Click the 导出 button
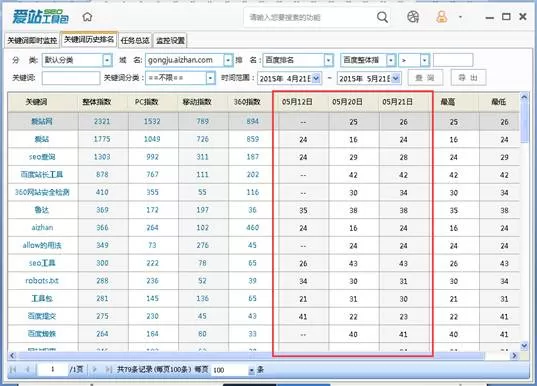This screenshot has height=386, width=537. [x=468, y=78]
